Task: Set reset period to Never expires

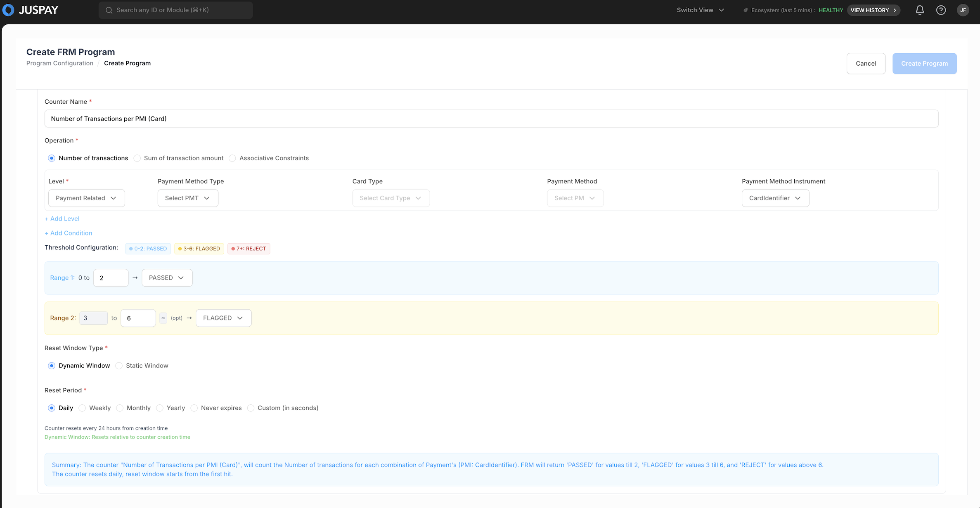Action: coord(194,408)
